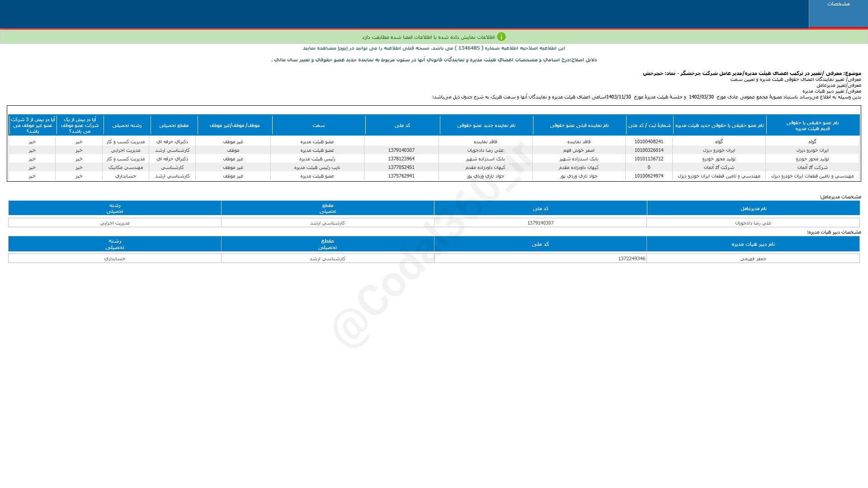Select notice number 1346485 in the text

click(x=468, y=48)
